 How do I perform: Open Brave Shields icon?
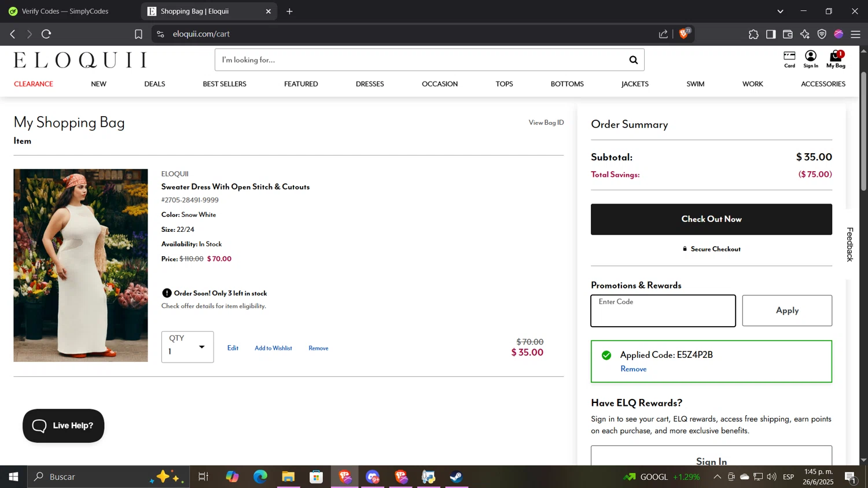685,34
